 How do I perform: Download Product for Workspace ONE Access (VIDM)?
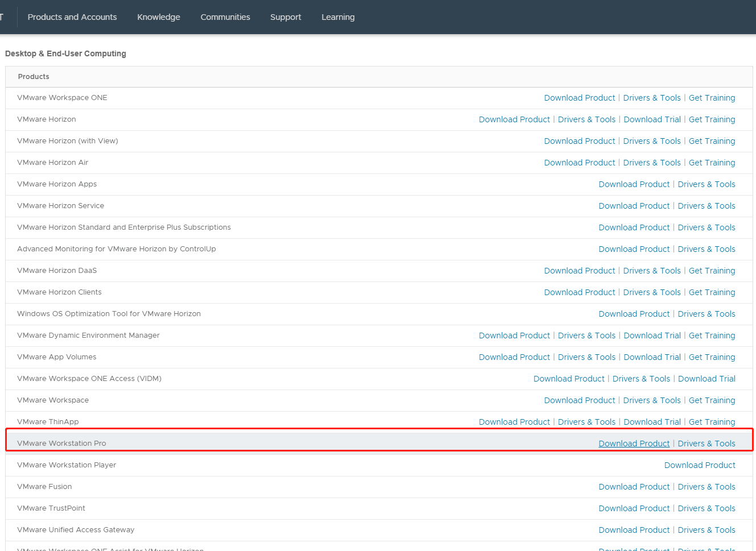click(569, 379)
